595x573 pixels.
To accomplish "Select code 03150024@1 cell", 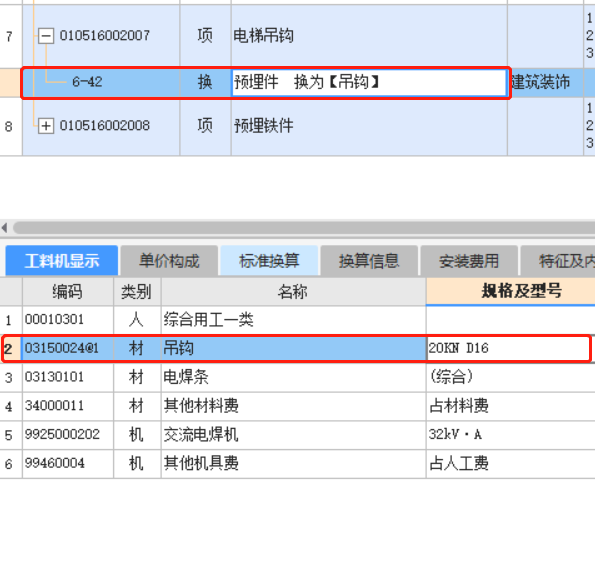I will (x=68, y=348).
